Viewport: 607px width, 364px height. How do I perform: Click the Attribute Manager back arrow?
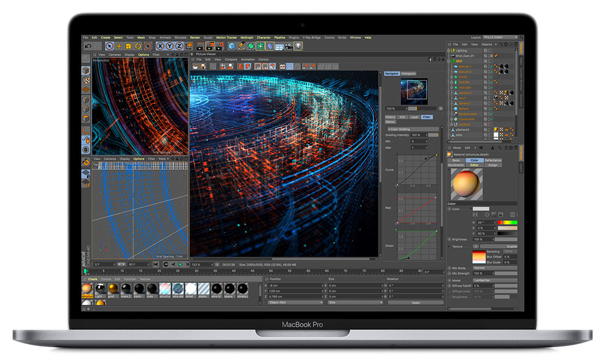coord(481,148)
